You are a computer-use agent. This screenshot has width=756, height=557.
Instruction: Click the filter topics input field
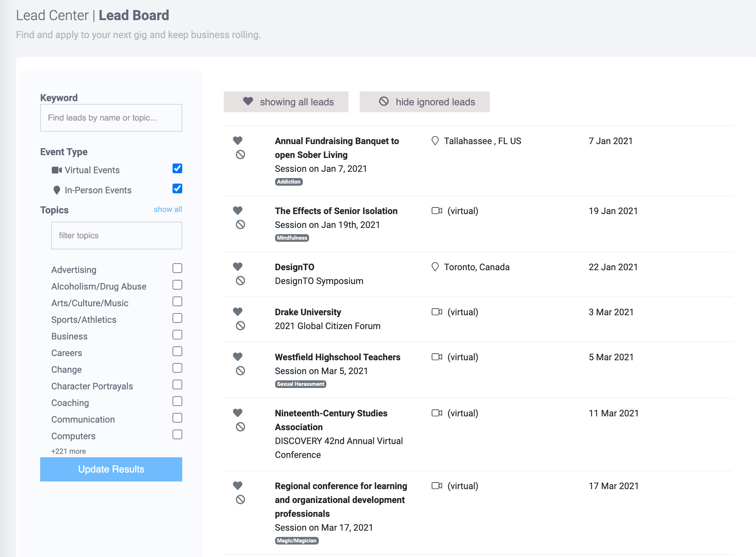[x=117, y=236]
